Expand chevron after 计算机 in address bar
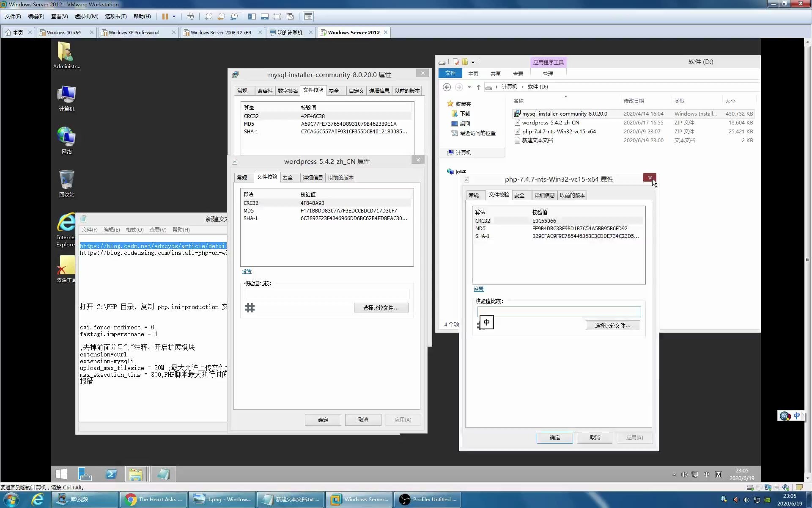This screenshot has width=812, height=508. coord(523,87)
